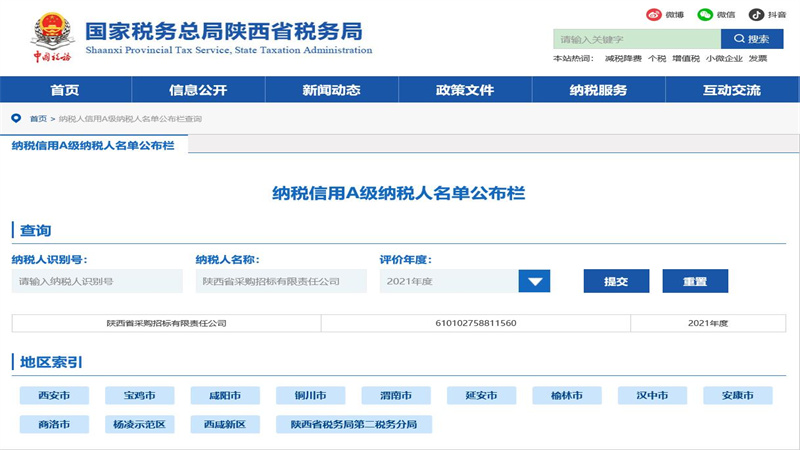The height and width of the screenshot is (450, 800).
Task: Click the 搜索 search button
Action: coord(750,39)
